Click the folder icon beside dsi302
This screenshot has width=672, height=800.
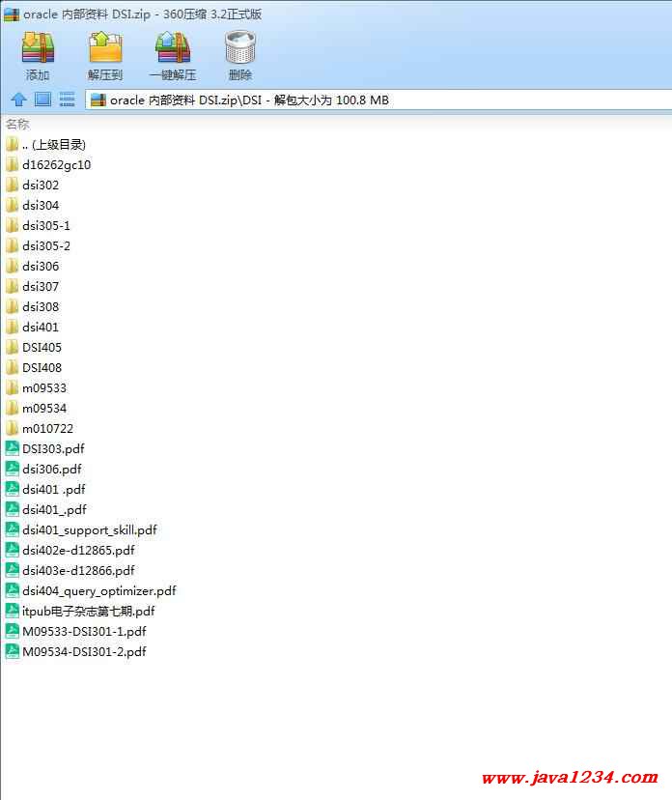(x=13, y=185)
